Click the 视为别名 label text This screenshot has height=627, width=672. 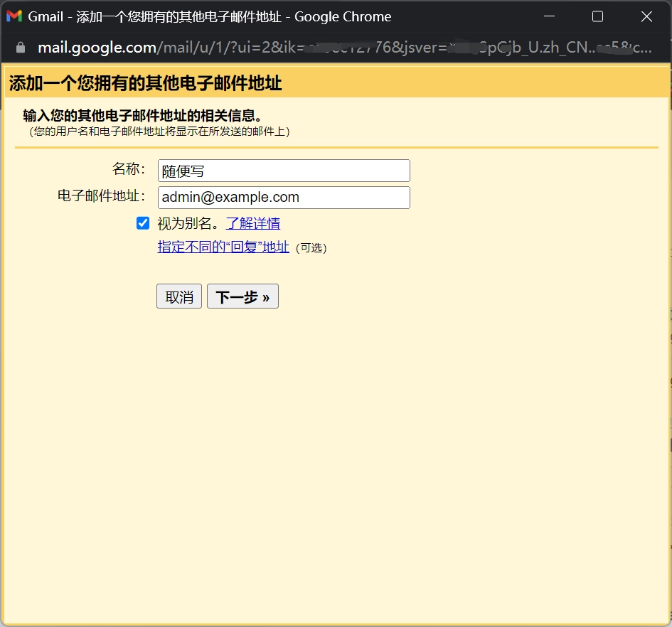[189, 223]
